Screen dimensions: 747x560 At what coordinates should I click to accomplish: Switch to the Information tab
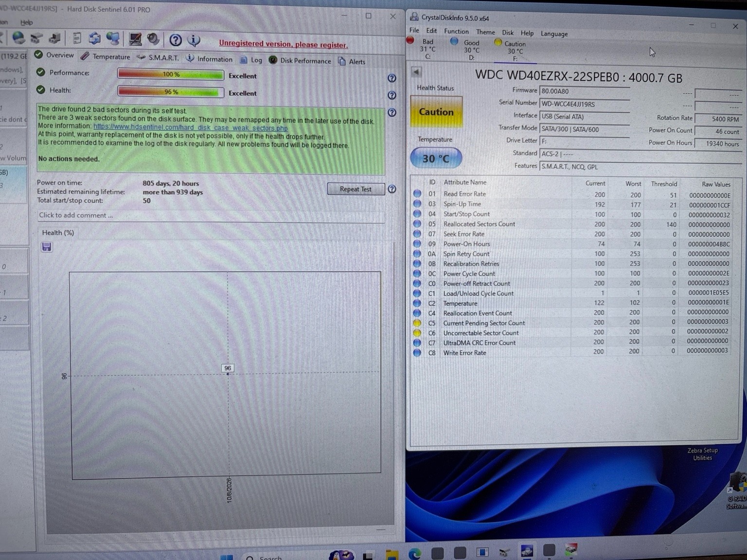click(210, 59)
